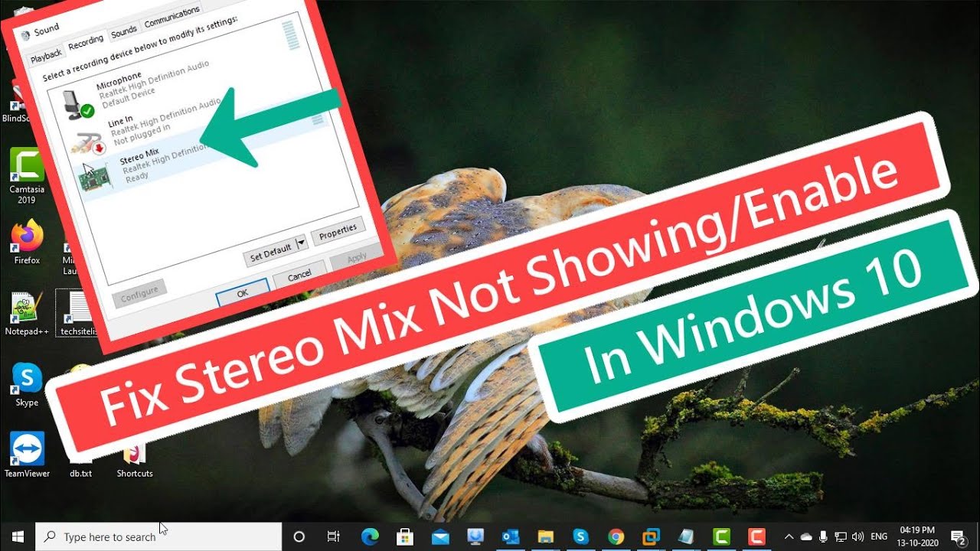Image resolution: width=980 pixels, height=551 pixels.
Task: Open the Windows Start menu
Action: click(17, 536)
